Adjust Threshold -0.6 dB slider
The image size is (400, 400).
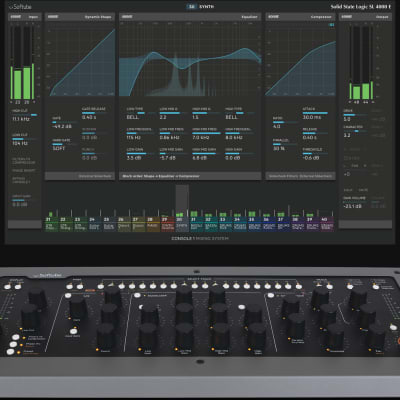pyautogui.click(x=315, y=154)
